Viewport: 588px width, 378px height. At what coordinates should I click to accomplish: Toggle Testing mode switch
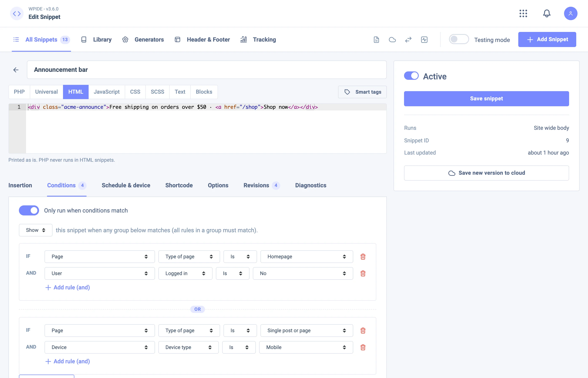pos(459,39)
